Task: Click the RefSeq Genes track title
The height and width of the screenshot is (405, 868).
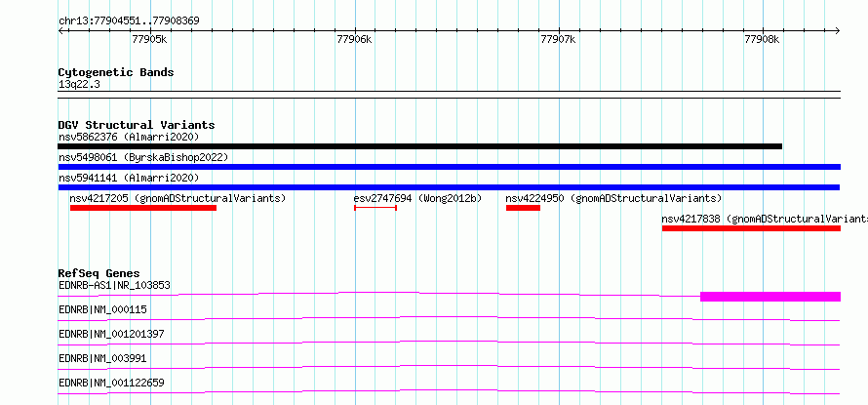Action: pos(99,273)
